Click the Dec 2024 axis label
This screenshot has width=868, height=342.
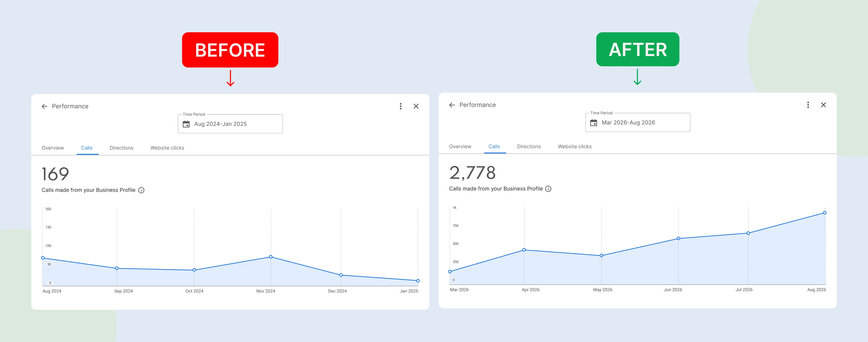(x=337, y=291)
